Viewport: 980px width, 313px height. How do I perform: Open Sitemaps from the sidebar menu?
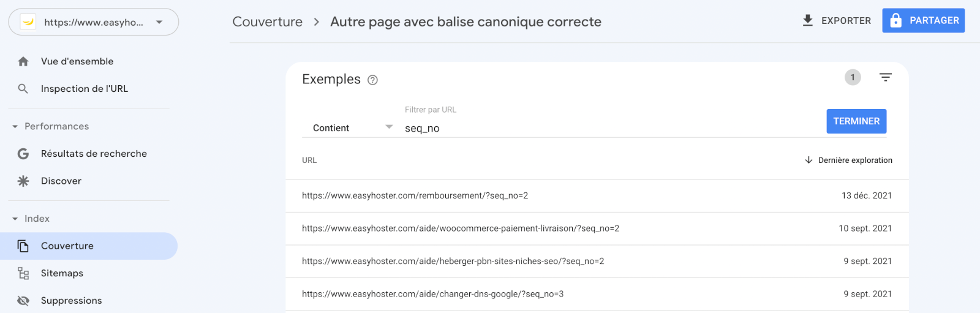pos(62,273)
